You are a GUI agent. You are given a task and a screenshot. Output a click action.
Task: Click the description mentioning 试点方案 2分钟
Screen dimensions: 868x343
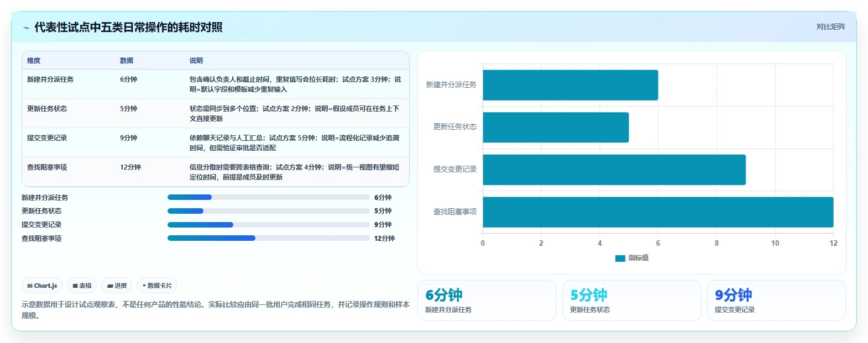295,114
